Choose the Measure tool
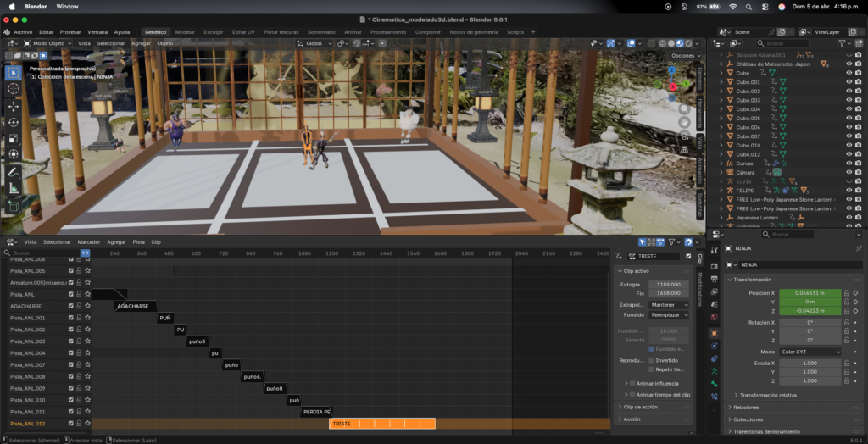This screenshot has width=868, height=444. click(x=14, y=188)
